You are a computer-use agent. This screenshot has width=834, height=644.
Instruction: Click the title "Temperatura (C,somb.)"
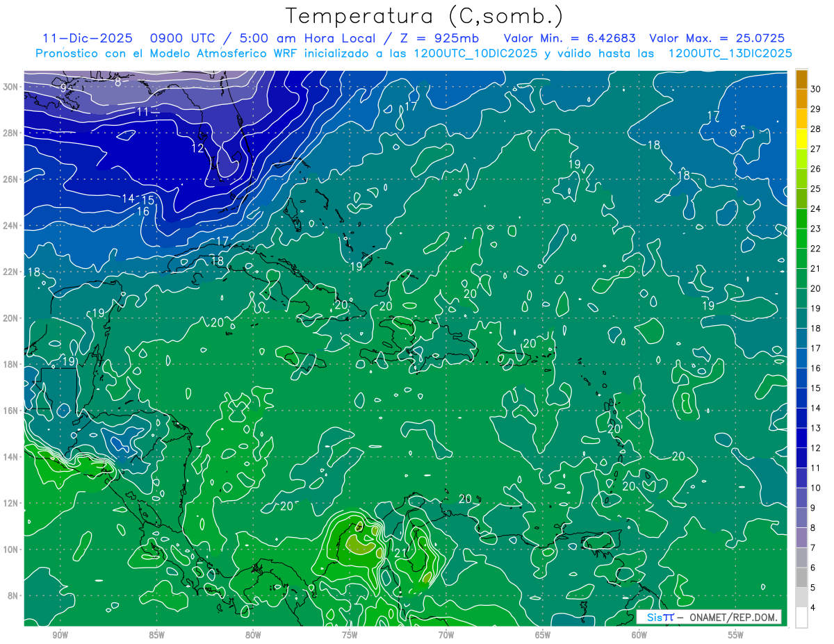[x=425, y=15]
